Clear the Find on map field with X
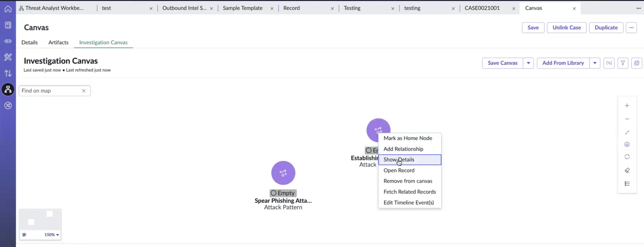Viewport: 644px width, 247px height. click(x=84, y=91)
